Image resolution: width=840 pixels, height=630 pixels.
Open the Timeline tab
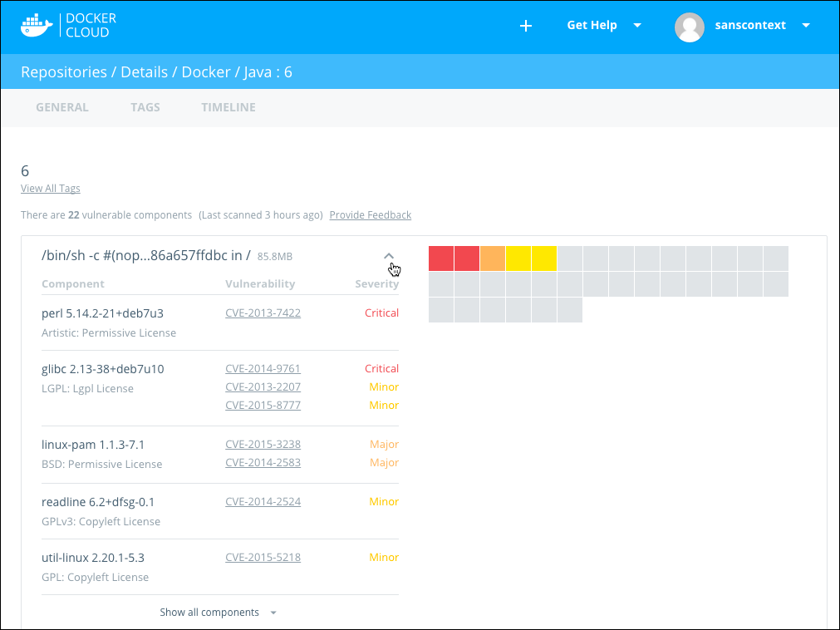[x=228, y=107]
